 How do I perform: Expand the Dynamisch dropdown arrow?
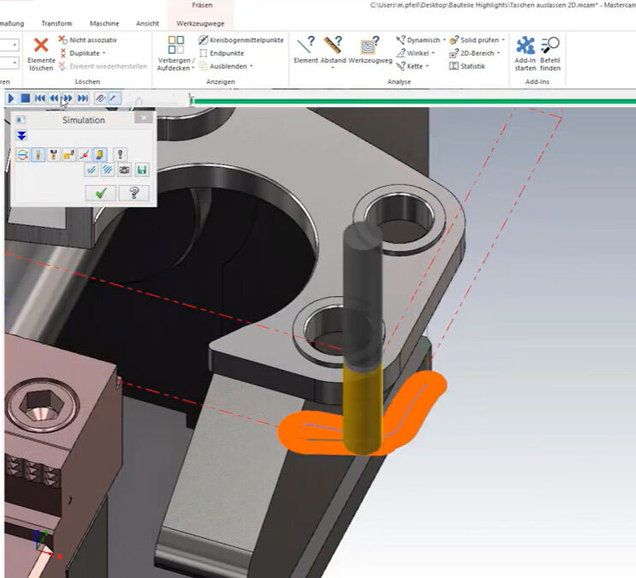(x=444, y=40)
